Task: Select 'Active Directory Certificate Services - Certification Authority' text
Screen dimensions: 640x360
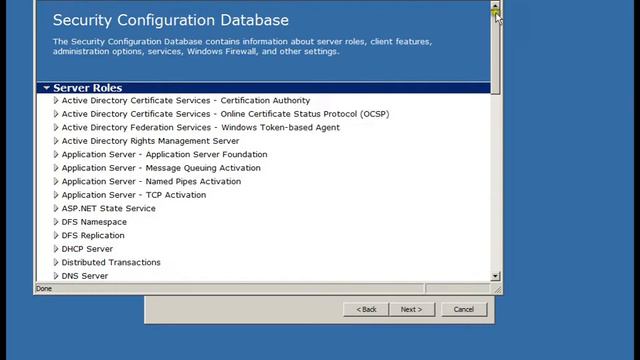Action: 186,100
